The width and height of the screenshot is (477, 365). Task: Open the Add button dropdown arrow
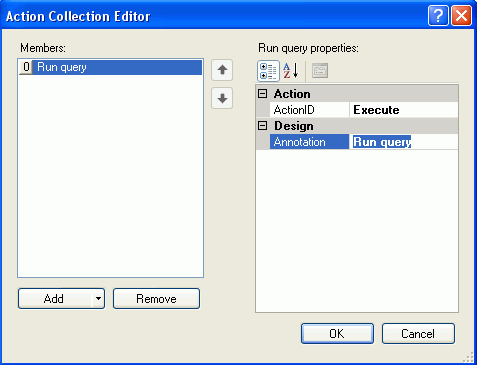(98, 299)
